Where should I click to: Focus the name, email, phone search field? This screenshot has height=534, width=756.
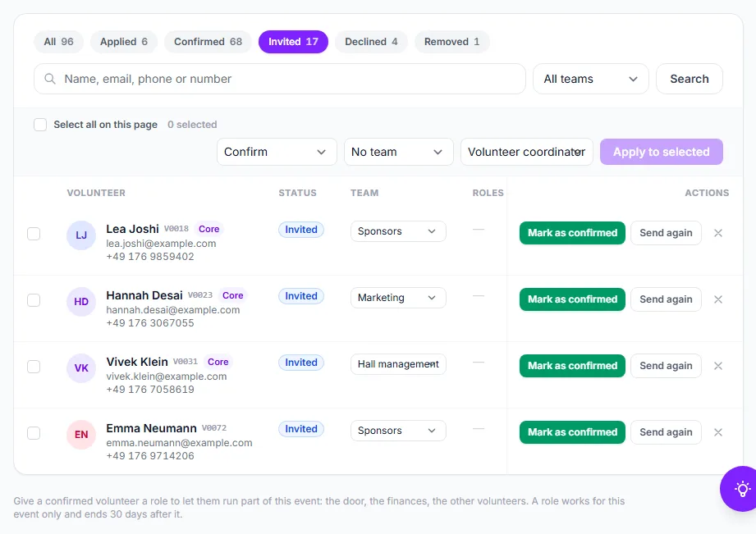pos(280,79)
